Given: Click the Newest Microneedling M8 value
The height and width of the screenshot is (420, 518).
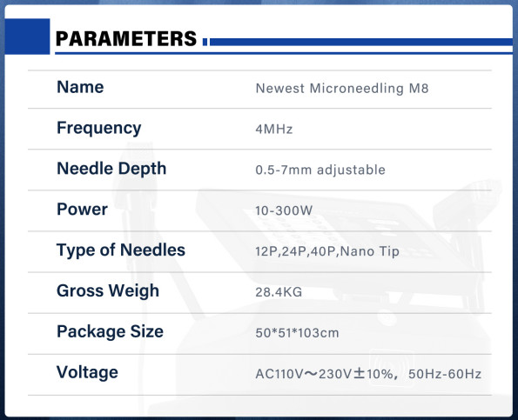Looking at the screenshot, I should (x=342, y=89).
